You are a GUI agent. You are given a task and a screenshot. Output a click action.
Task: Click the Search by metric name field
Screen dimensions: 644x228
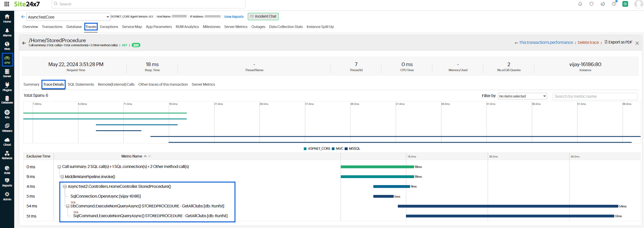pyautogui.click(x=595, y=96)
